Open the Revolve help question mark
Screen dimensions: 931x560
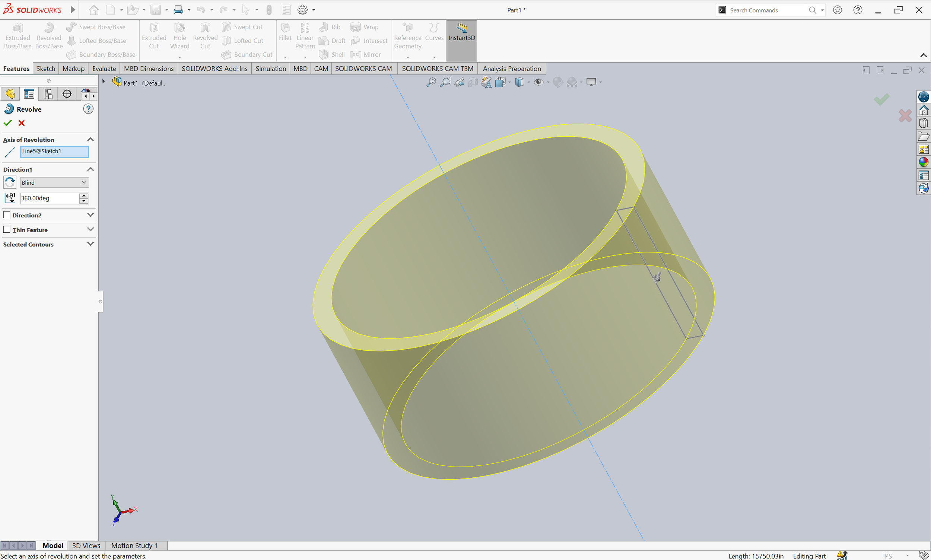pos(88,109)
